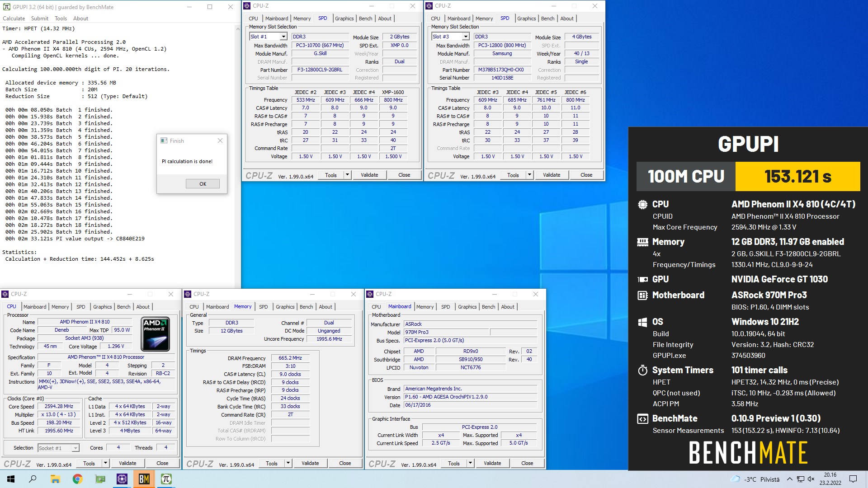Click the Part Number F3-12800CL9-2GBRL field
The height and width of the screenshot is (488, 868).
click(x=320, y=70)
